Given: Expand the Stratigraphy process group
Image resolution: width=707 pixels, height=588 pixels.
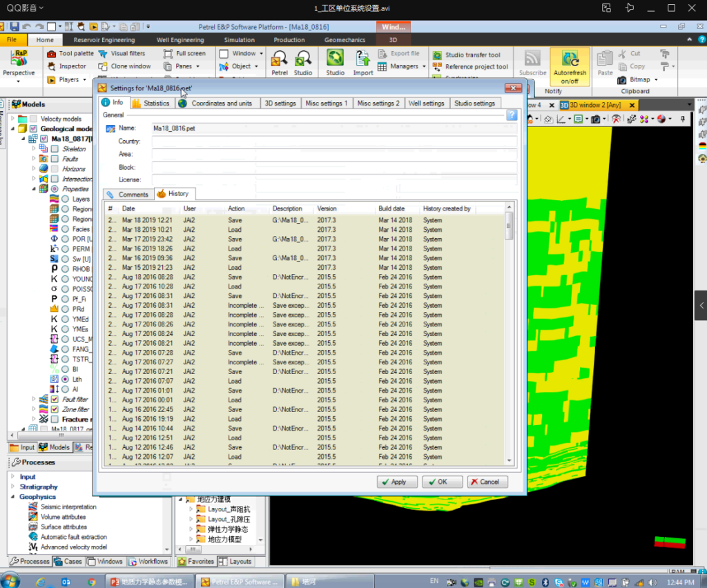Looking at the screenshot, I should click(x=12, y=487).
